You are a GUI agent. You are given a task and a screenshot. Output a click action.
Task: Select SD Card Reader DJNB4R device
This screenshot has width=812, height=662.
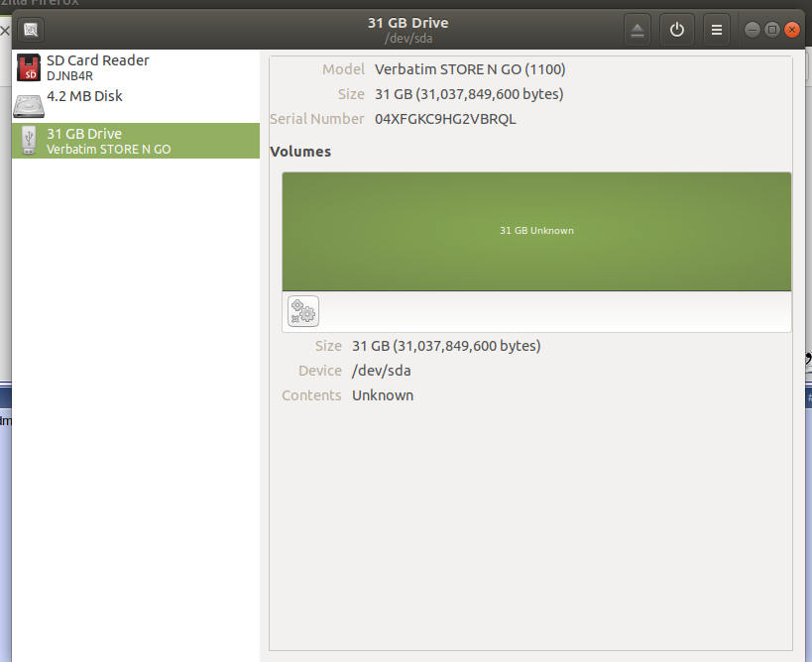click(136, 67)
